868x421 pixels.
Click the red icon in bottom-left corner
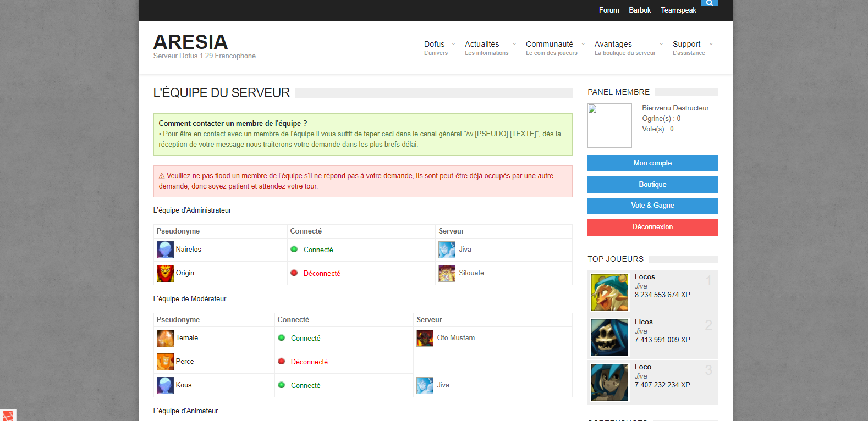click(x=8, y=416)
